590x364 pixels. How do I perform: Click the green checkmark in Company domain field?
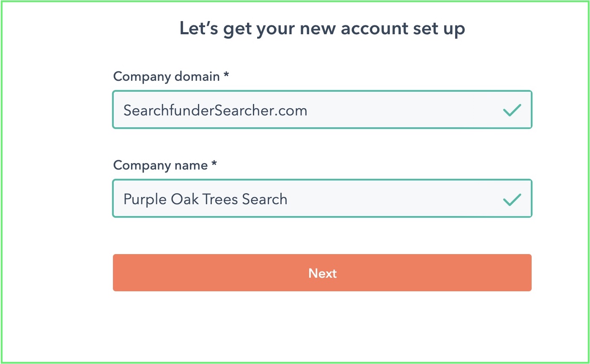coord(512,110)
